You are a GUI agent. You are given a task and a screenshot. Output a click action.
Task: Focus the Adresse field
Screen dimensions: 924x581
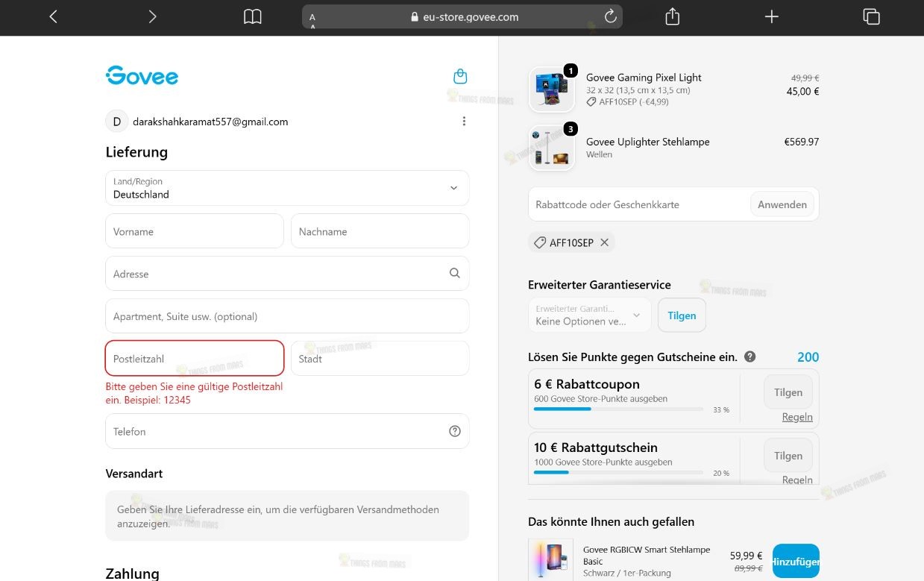(287, 274)
